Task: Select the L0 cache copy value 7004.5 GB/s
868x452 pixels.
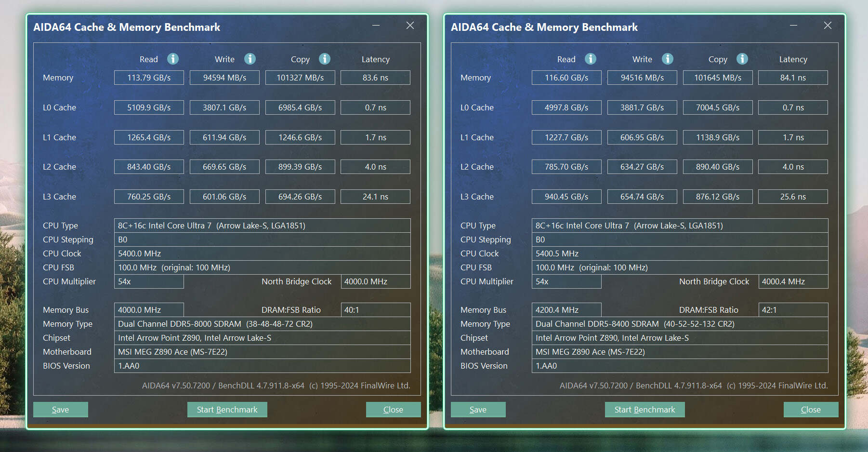Action: 718,107
